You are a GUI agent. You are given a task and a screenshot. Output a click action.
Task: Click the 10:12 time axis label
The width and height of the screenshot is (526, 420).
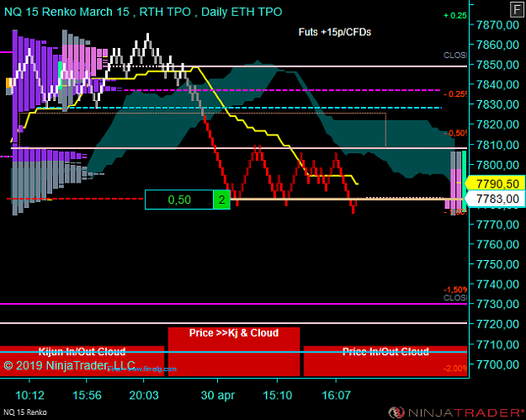tap(29, 396)
